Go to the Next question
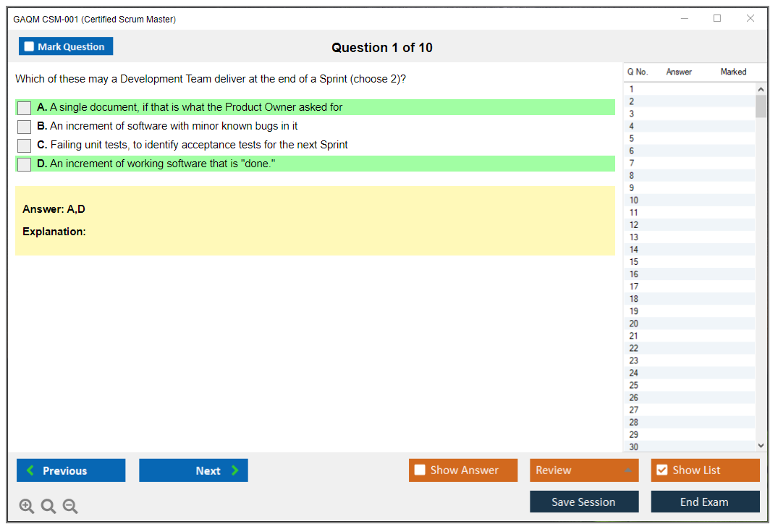 pos(193,470)
